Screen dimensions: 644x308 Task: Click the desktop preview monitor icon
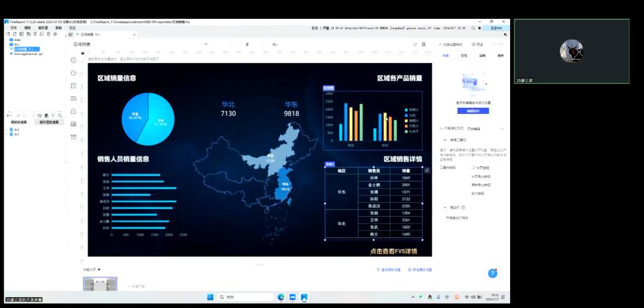click(415, 44)
